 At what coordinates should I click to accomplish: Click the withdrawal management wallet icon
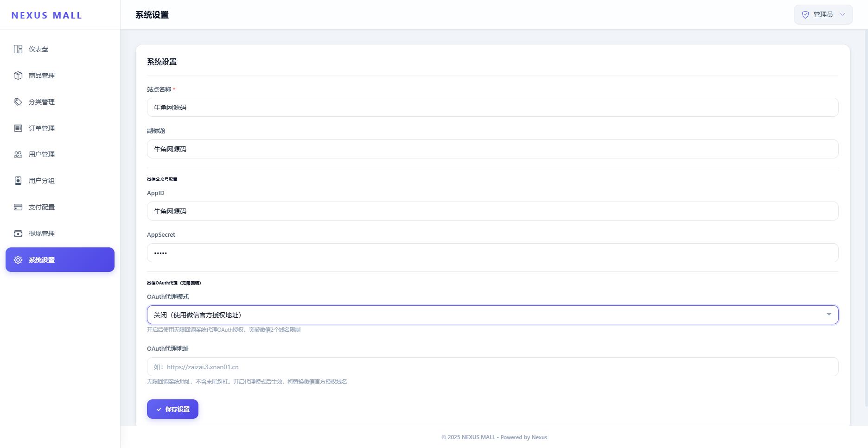click(18, 233)
